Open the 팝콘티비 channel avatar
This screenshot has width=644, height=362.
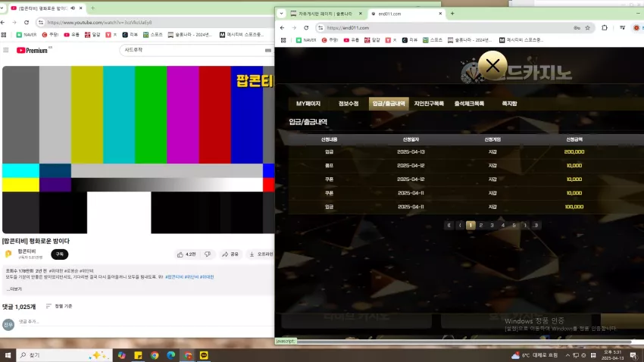(x=8, y=254)
